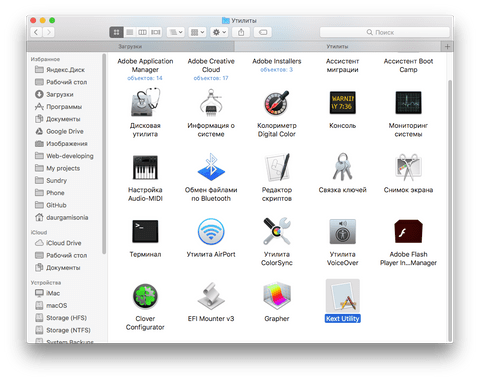Open Обмен файлами по Bluetooth
480x381 pixels.
coord(211,167)
